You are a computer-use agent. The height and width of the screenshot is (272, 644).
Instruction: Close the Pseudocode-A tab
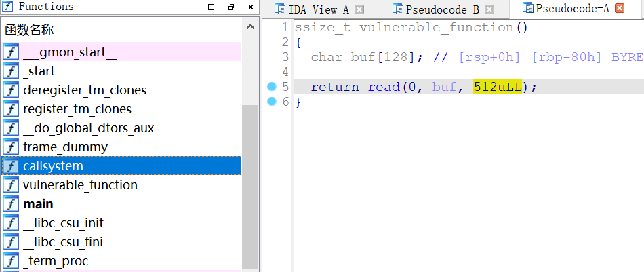tap(619, 9)
